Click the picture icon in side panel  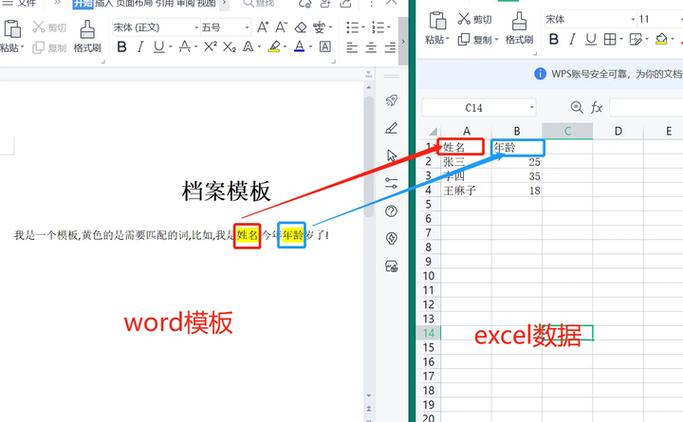click(x=392, y=266)
